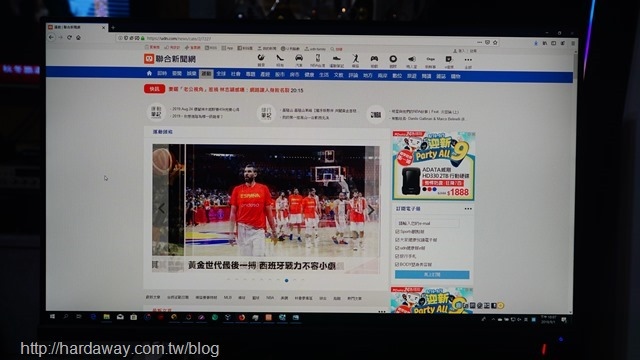Select the 娛樂 nav tab

pyautogui.click(x=191, y=73)
